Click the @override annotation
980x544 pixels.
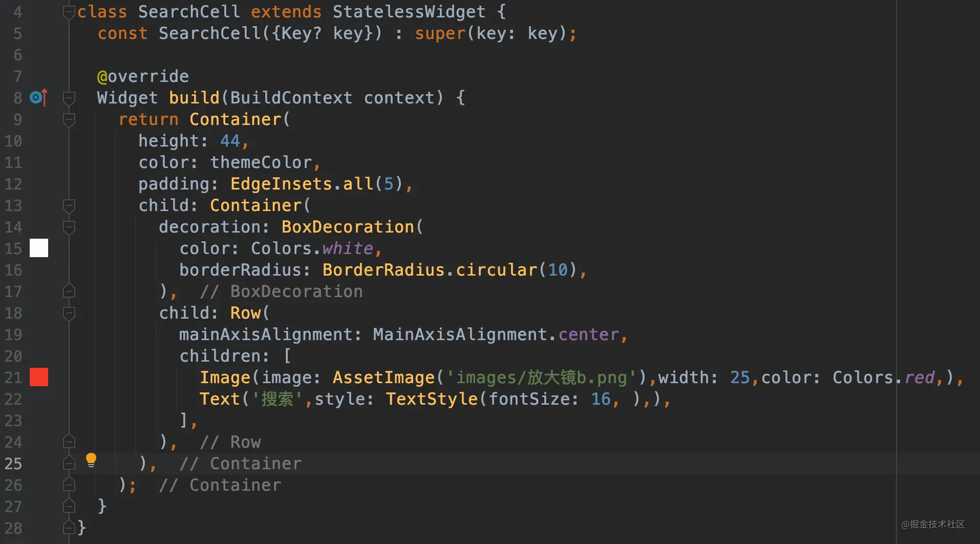(x=143, y=76)
